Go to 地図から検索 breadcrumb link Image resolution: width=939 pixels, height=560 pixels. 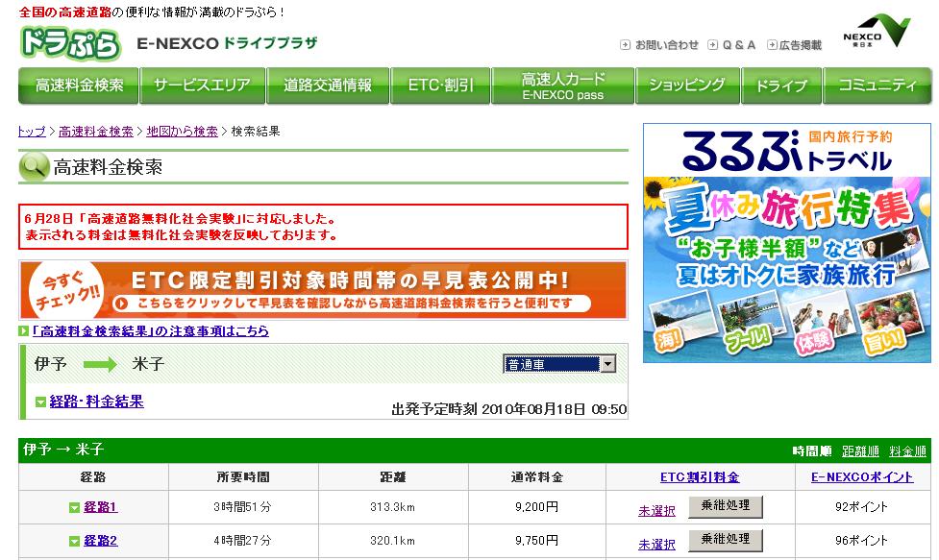coord(182,132)
